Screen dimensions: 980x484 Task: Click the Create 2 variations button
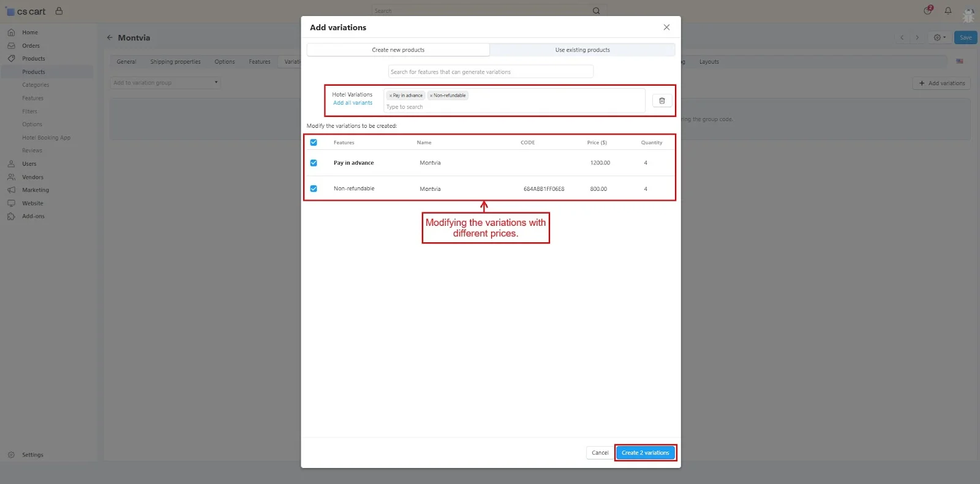pyautogui.click(x=645, y=453)
